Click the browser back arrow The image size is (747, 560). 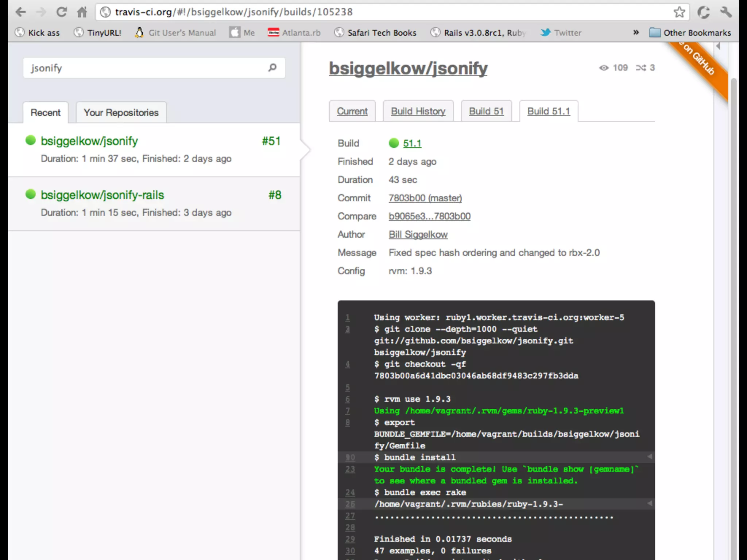coord(20,12)
